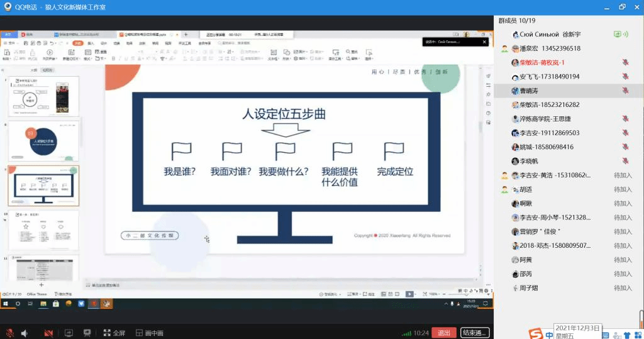The width and height of the screenshot is (644, 339).
Task: Click muted mic icon beside 李晓帆
Action: [x=625, y=161]
